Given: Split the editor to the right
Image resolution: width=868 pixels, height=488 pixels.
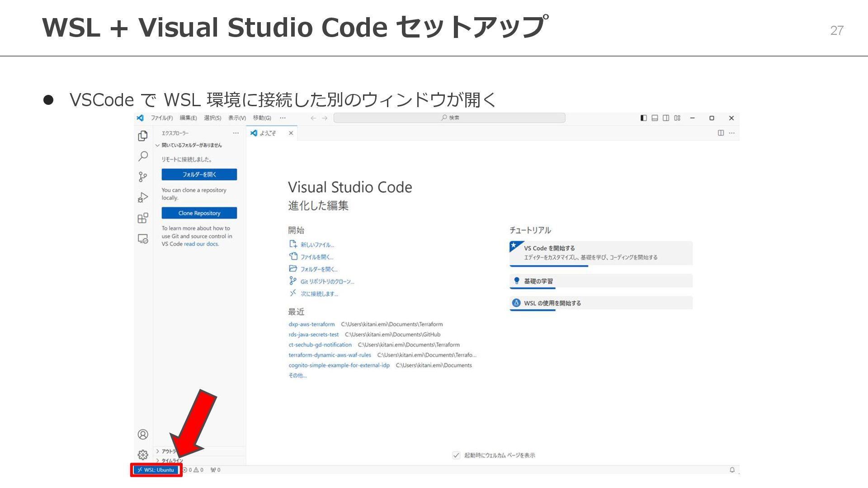Looking at the screenshot, I should [x=721, y=133].
